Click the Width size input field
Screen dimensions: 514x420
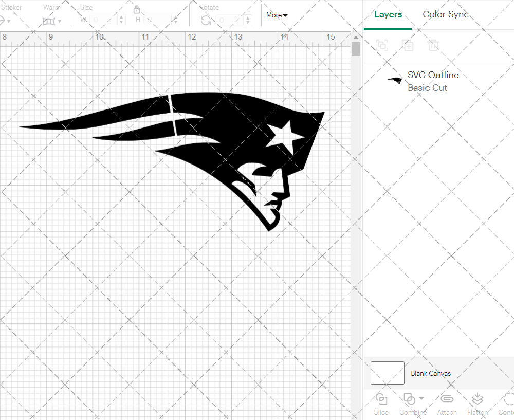point(103,20)
